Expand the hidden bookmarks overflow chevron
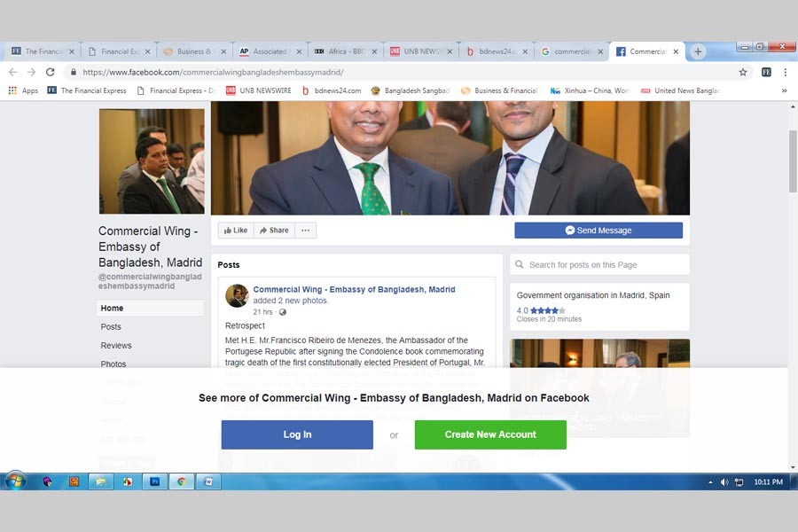 tap(784, 90)
